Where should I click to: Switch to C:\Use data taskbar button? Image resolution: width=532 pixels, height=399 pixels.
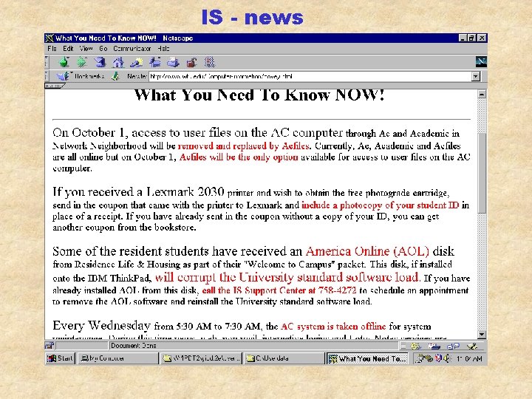pyautogui.click(x=284, y=358)
